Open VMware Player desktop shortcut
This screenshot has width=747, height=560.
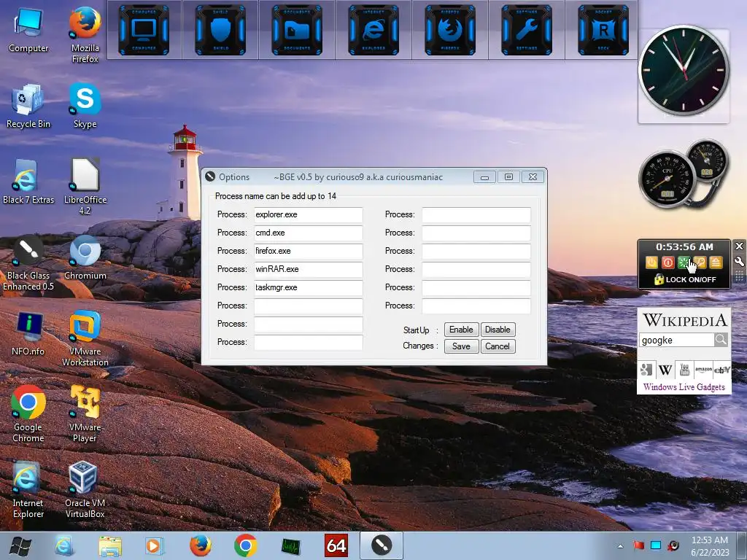tap(85, 414)
